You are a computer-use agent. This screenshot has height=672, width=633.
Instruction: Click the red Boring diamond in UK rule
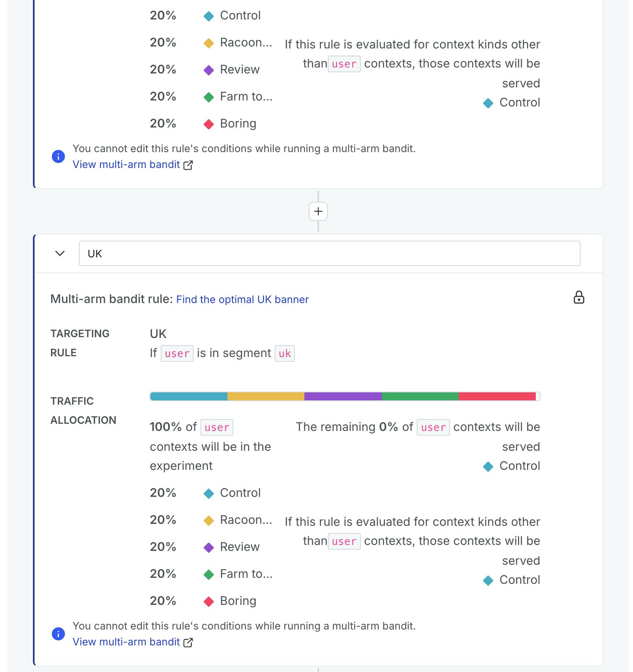209,601
